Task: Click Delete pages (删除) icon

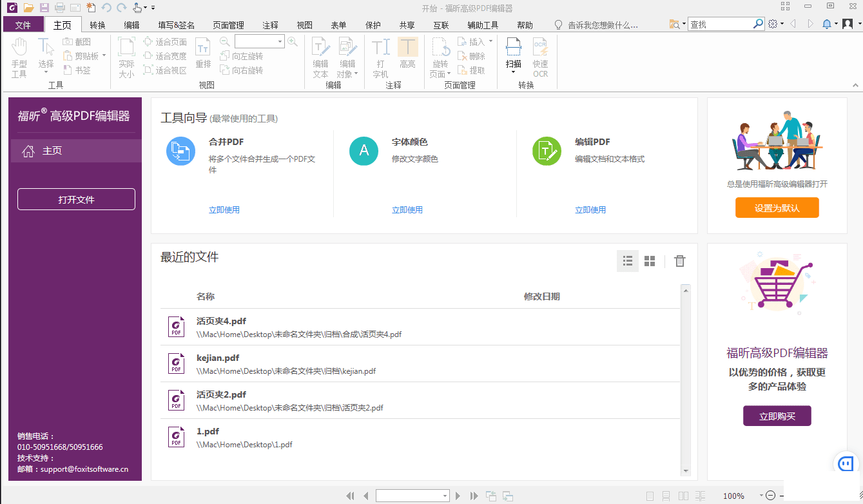Action: tap(471, 56)
